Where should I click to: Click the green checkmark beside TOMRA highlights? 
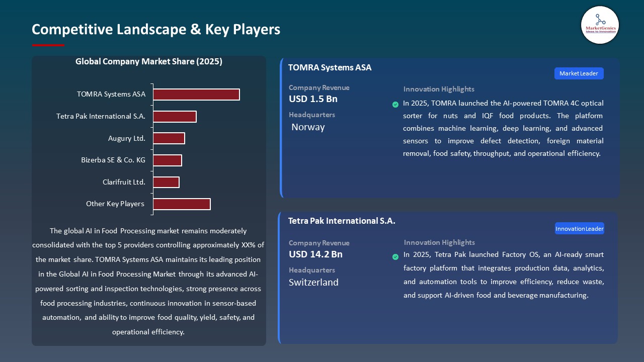(395, 105)
